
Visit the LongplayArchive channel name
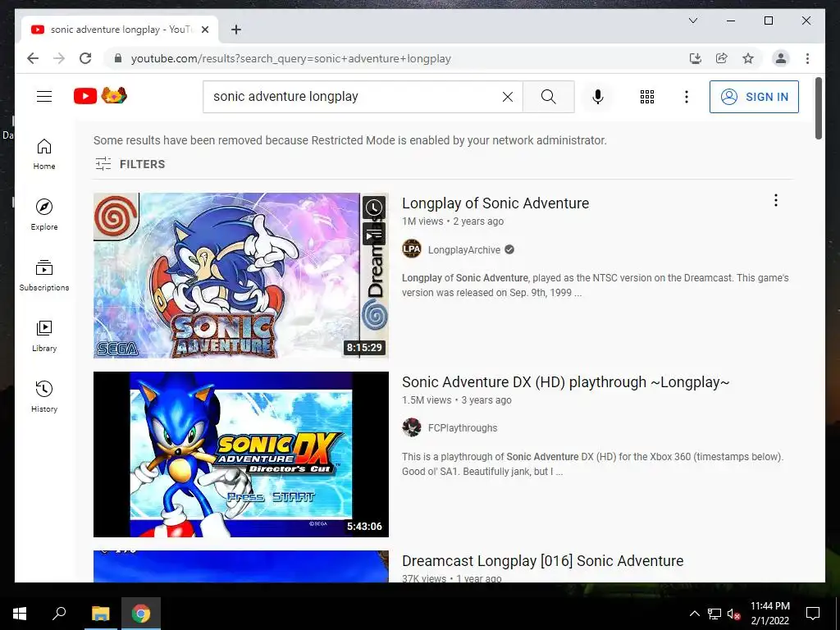pos(464,249)
